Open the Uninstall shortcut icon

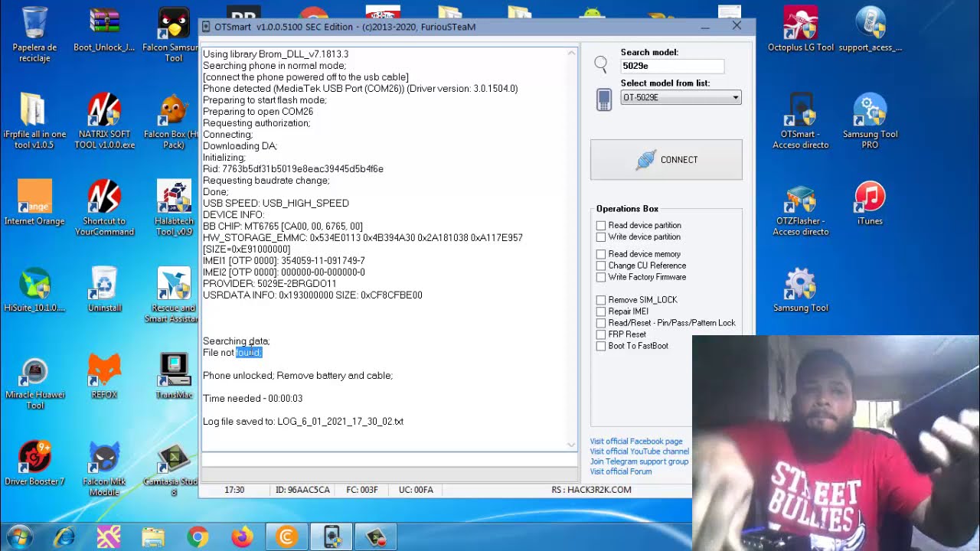click(x=104, y=289)
